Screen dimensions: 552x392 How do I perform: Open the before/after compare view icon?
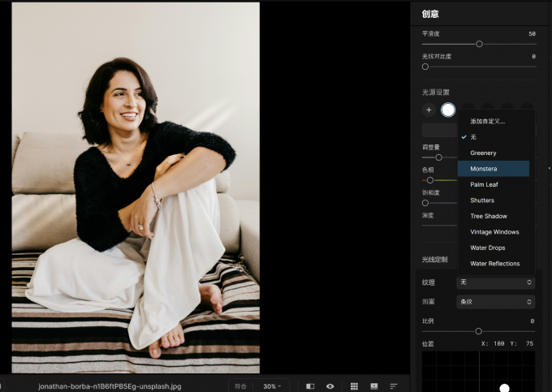310,386
